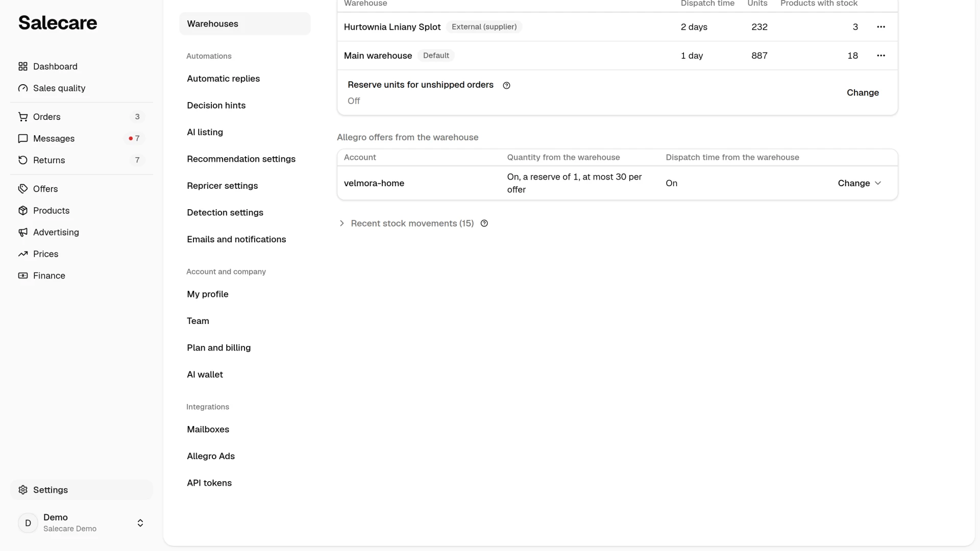
Task: Click the Messages chat bubble icon
Action: point(23,139)
